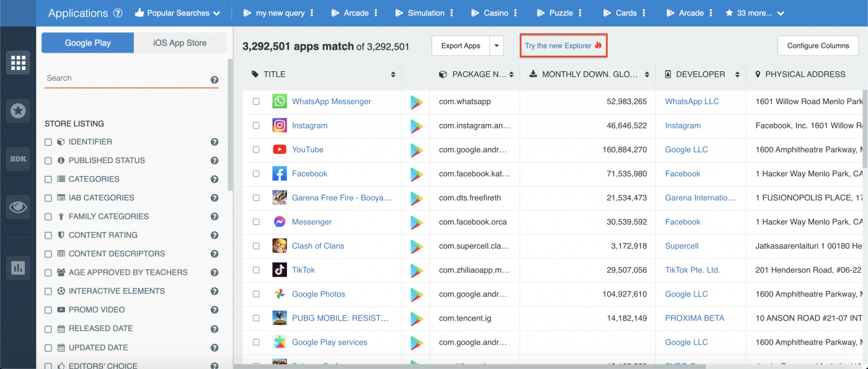The image size is (868, 369).
Task: Open the WhatsApp LLC developer link
Action: 692,102
